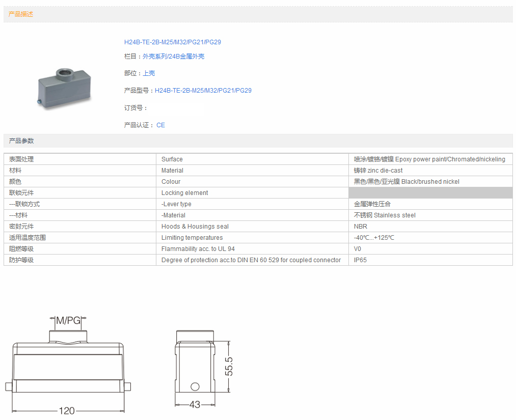The image size is (516, 420).
Task: Click the gray empty cell in Locking element row
Action: [x=430, y=193]
